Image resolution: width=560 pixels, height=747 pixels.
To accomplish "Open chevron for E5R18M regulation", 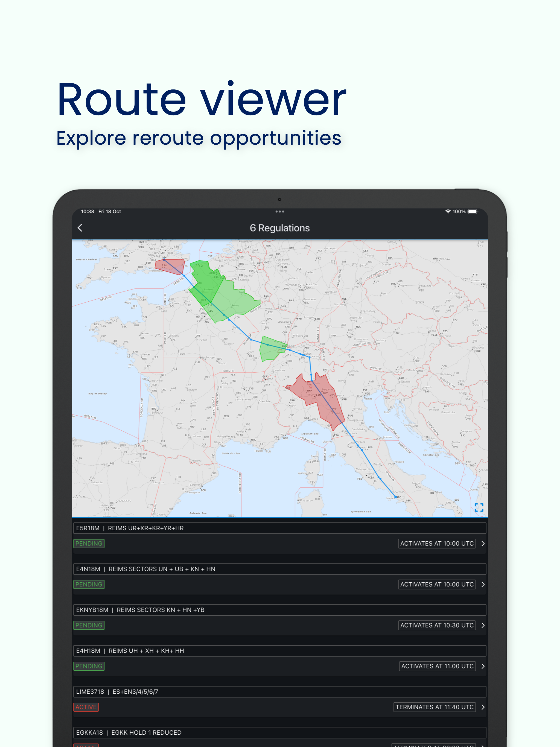I will click(x=483, y=543).
